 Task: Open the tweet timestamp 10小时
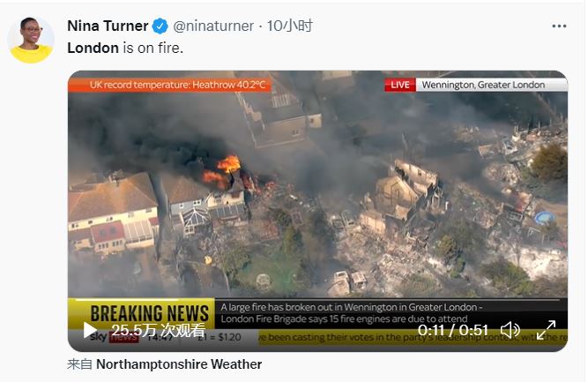coord(289,26)
